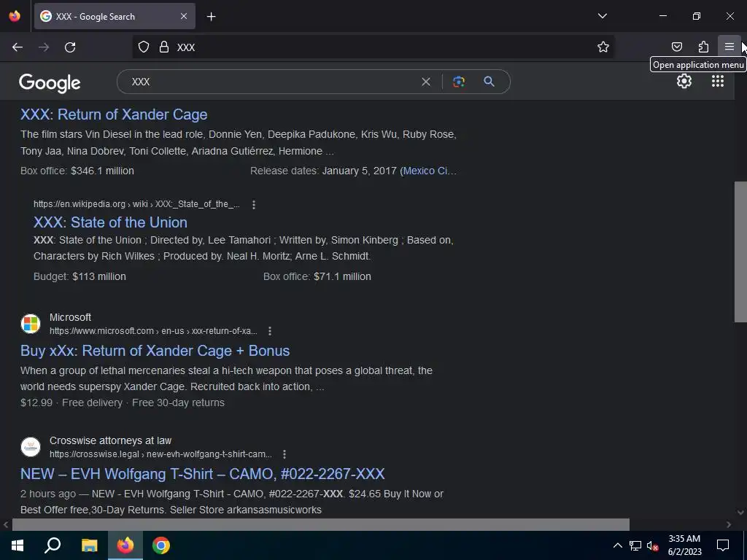Viewport: 747px width, 560px height.
Task: Click the Crosswise attorneys favicon
Action: click(x=31, y=447)
